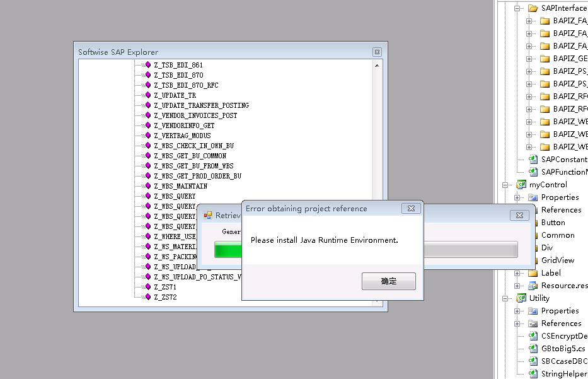Select the CSEncryptDe file in Utility
The height and width of the screenshot is (379, 588).
point(564,336)
